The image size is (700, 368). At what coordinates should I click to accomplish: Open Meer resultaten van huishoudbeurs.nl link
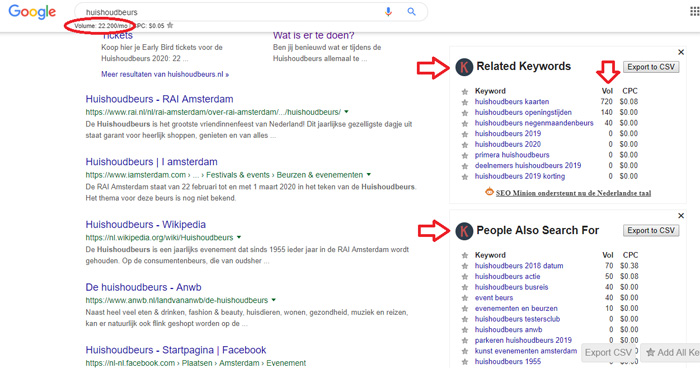click(x=165, y=74)
